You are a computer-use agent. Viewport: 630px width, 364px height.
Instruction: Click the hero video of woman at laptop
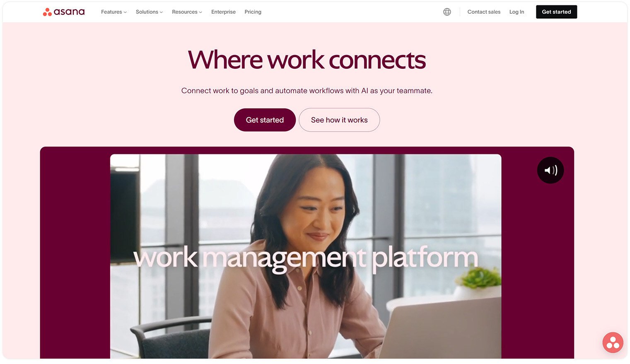pyautogui.click(x=306, y=256)
